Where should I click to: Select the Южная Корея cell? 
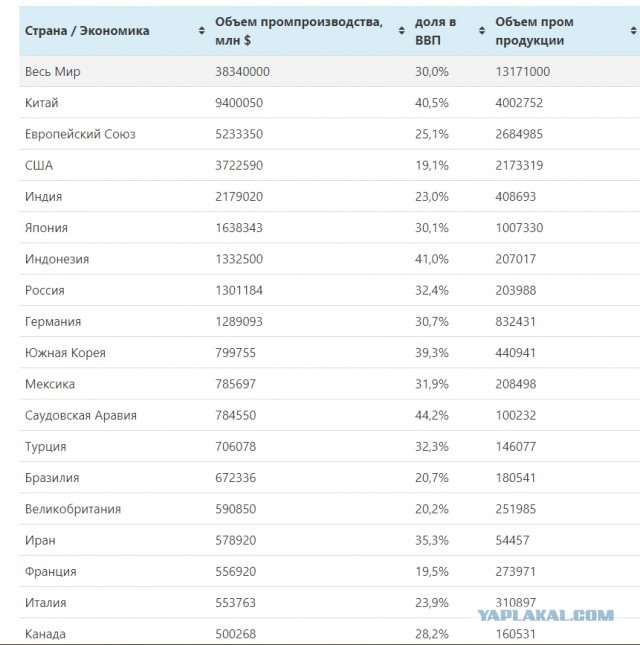[65, 353]
